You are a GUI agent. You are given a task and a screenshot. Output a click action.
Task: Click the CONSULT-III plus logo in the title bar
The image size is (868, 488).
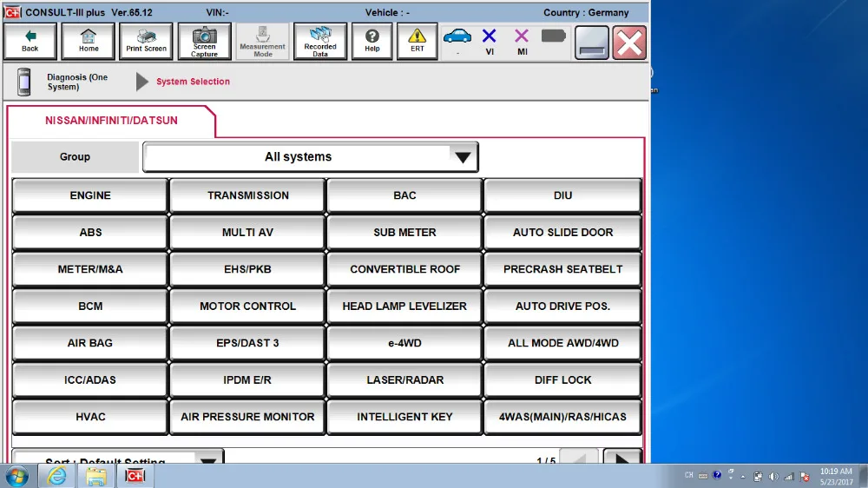(12, 12)
